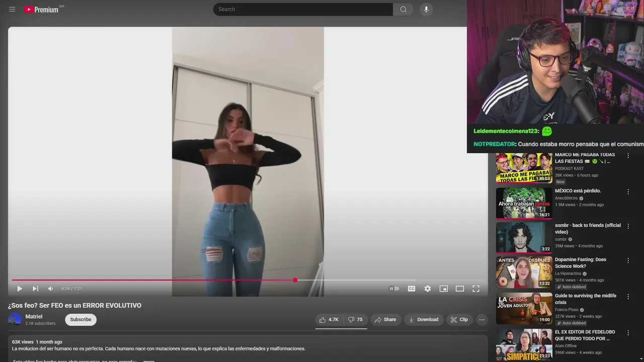
Task: Create a Clip from the video
Action: pos(459,320)
